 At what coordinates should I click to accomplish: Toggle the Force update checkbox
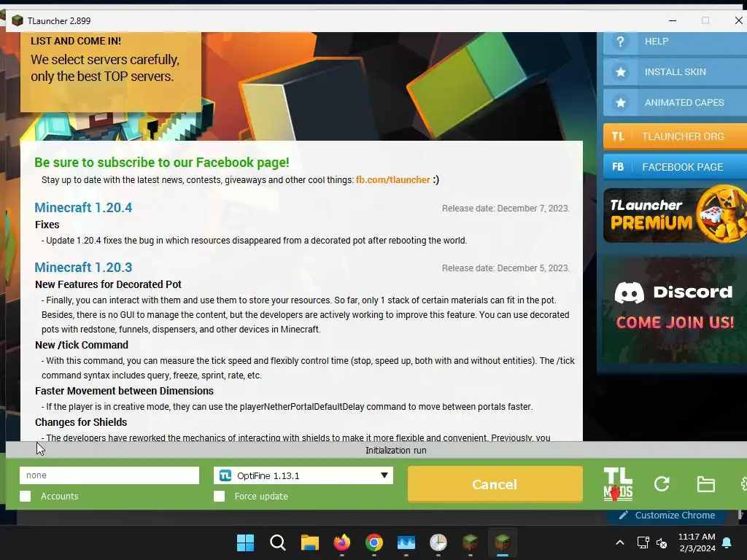point(219,496)
